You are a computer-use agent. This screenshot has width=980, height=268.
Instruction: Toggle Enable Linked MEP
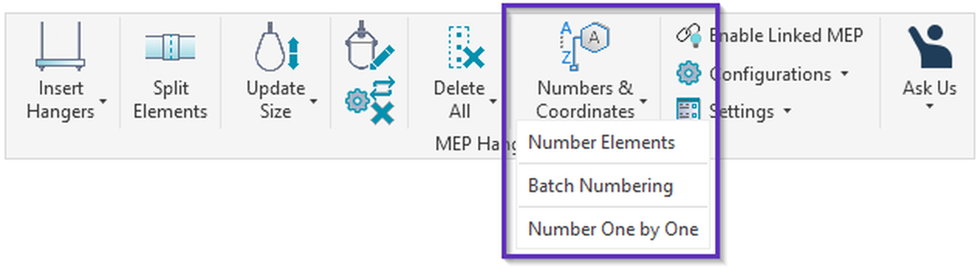[x=770, y=35]
